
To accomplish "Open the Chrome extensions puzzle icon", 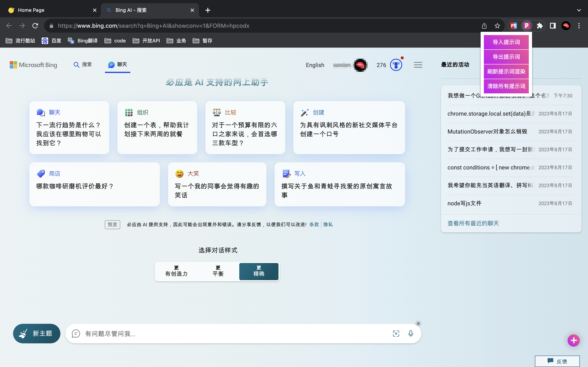I will click(x=540, y=25).
